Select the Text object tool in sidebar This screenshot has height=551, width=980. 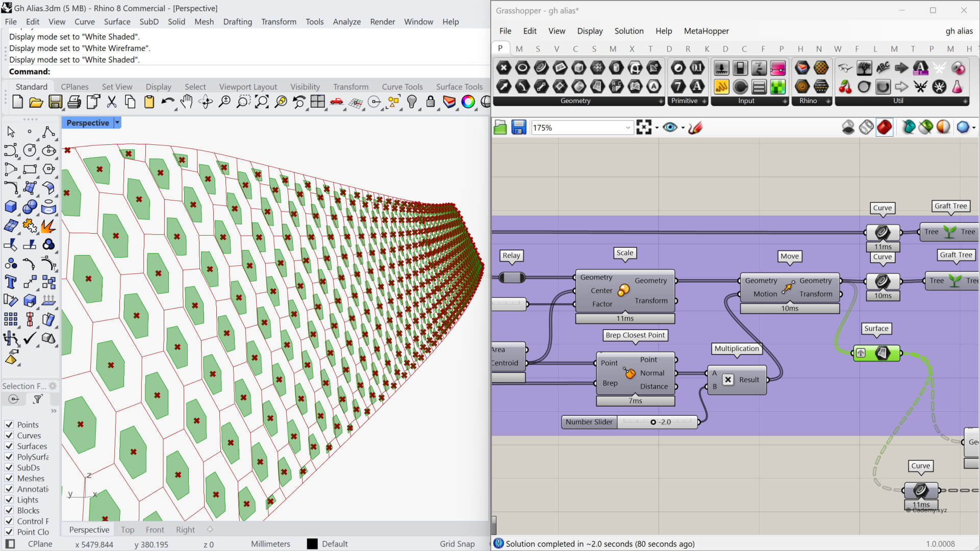tap(11, 282)
